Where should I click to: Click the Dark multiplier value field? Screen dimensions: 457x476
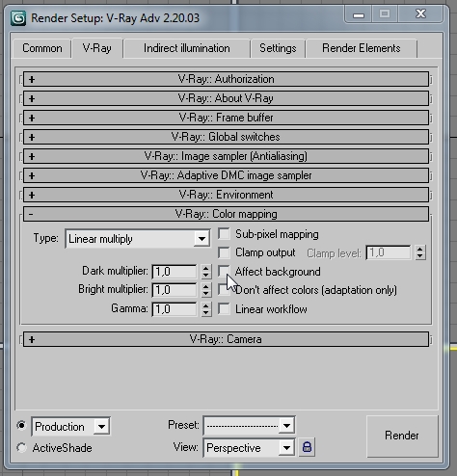[x=175, y=272]
